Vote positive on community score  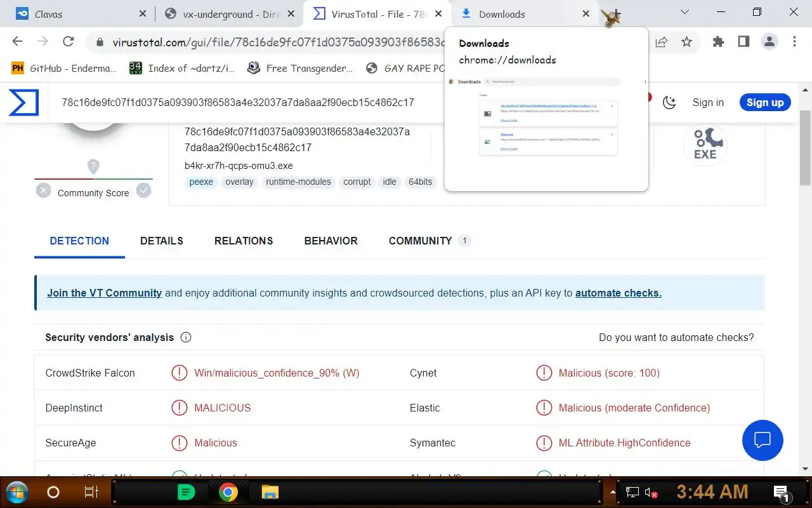[144, 190]
